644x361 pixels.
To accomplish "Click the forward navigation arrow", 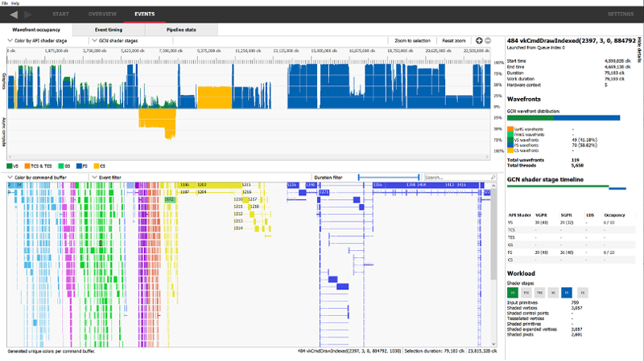I will [28, 14].
